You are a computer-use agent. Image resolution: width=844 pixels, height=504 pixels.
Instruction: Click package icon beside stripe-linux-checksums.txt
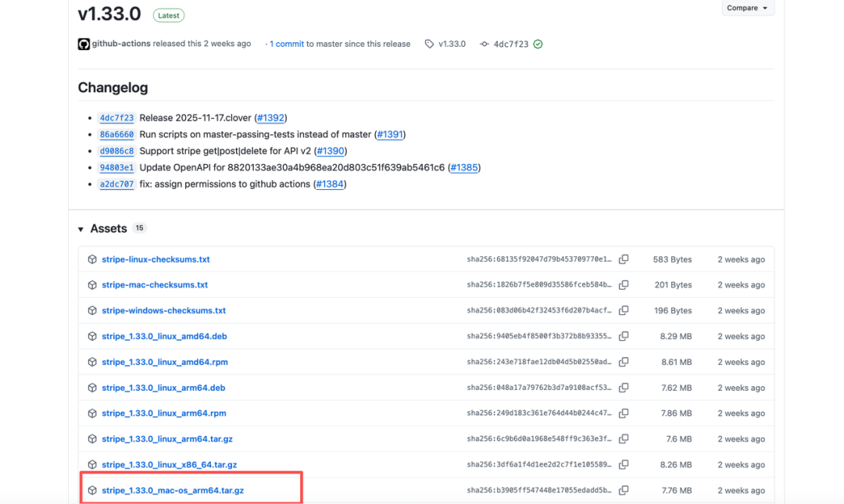point(92,259)
